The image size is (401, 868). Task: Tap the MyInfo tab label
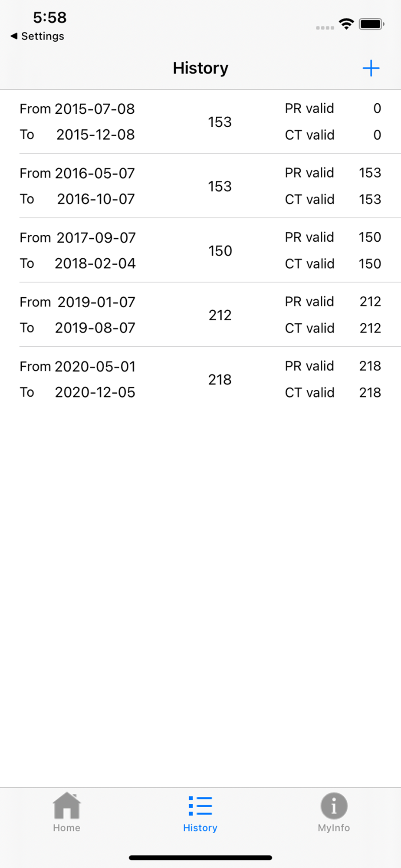(x=333, y=828)
